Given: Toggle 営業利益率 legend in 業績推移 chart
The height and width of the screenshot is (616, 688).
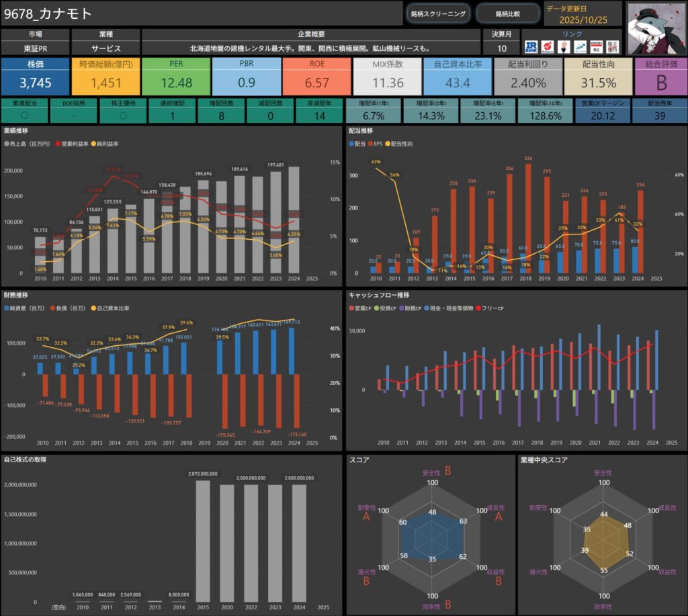Looking at the screenshot, I should [75, 144].
